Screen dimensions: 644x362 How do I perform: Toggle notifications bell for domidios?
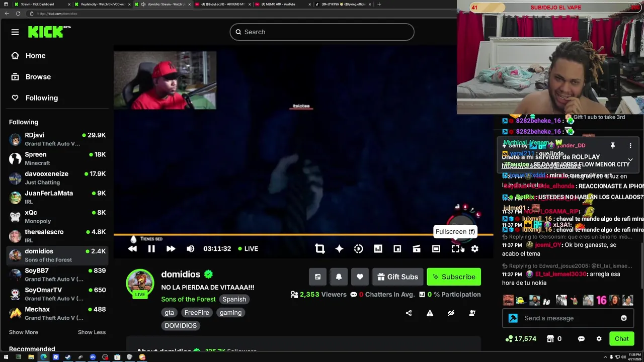point(339,277)
